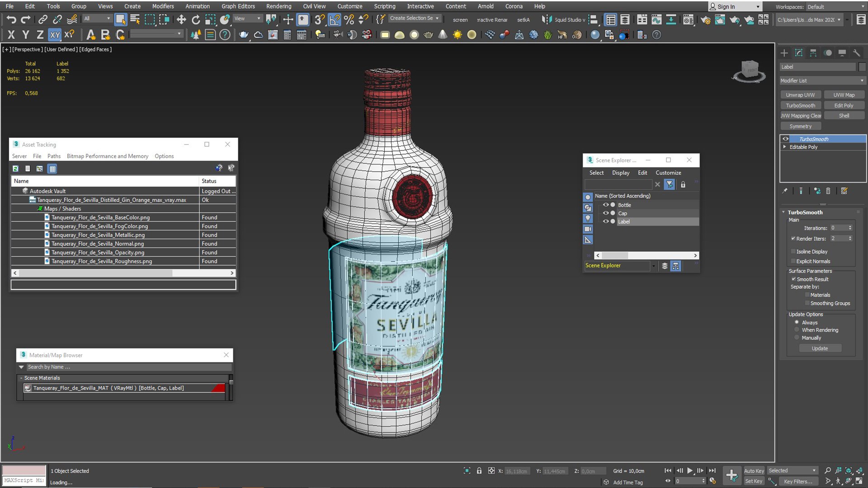Click Asset Tracking horizontal scrollbar

click(x=123, y=273)
